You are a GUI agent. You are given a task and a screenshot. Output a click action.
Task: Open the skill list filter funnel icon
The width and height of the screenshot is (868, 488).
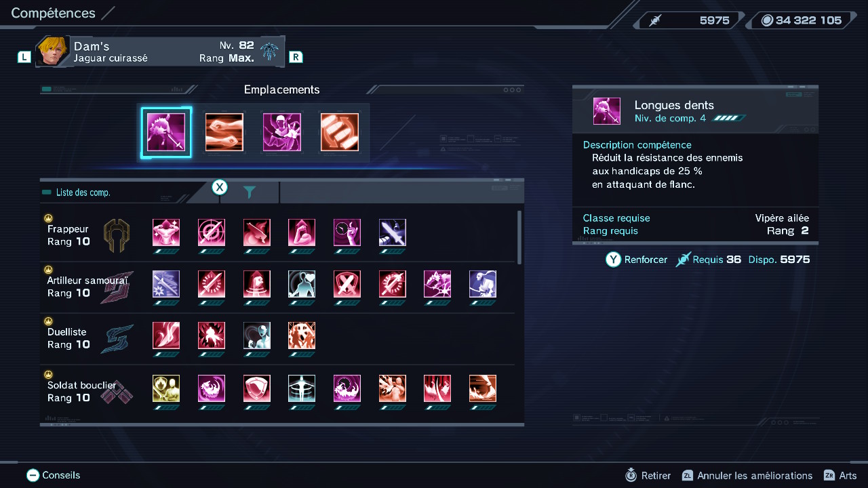click(249, 192)
